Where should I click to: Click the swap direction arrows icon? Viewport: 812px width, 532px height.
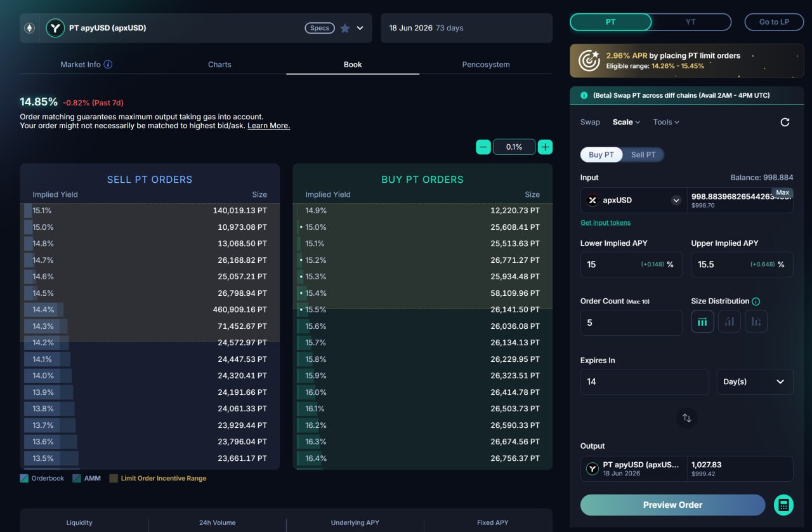(x=686, y=418)
